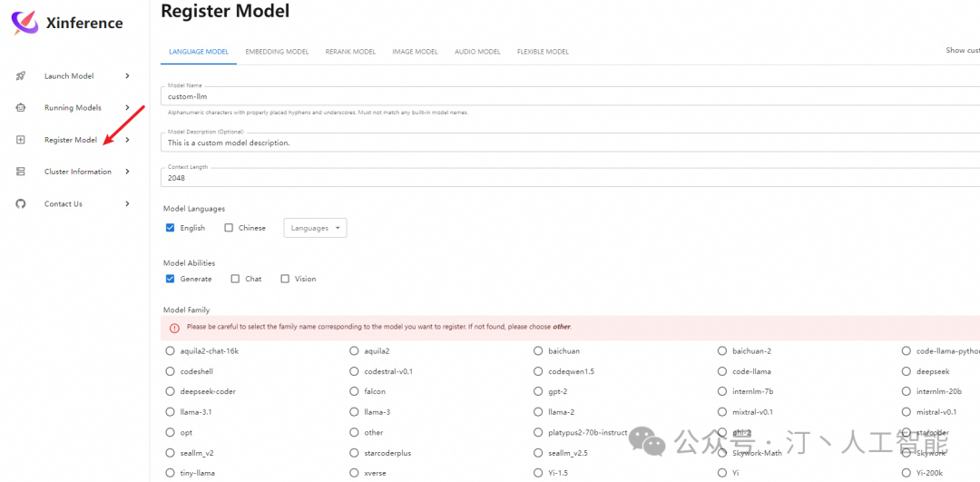The image size is (980, 482).
Task: Click the Xinference logo icon
Action: click(x=24, y=23)
